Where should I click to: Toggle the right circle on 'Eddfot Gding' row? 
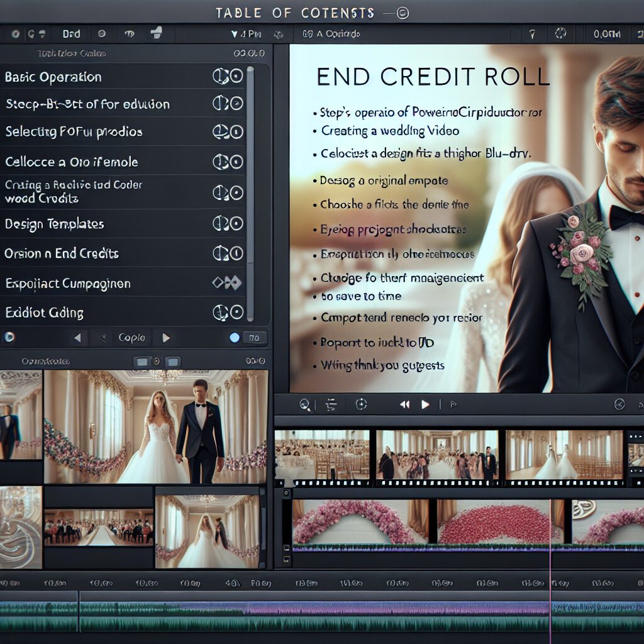tap(236, 313)
